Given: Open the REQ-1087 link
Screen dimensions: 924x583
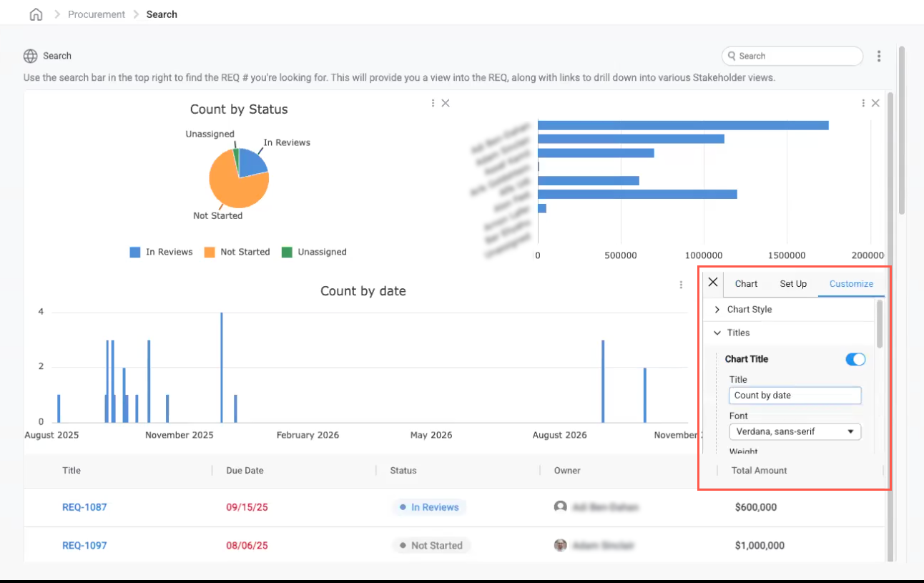Looking at the screenshot, I should click(84, 507).
